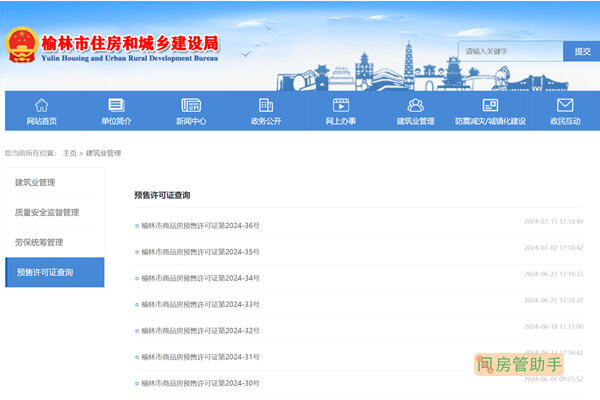Open 榆林市商品房预售许可证第2024-34号
This screenshot has width=600, height=400.
tap(200, 278)
